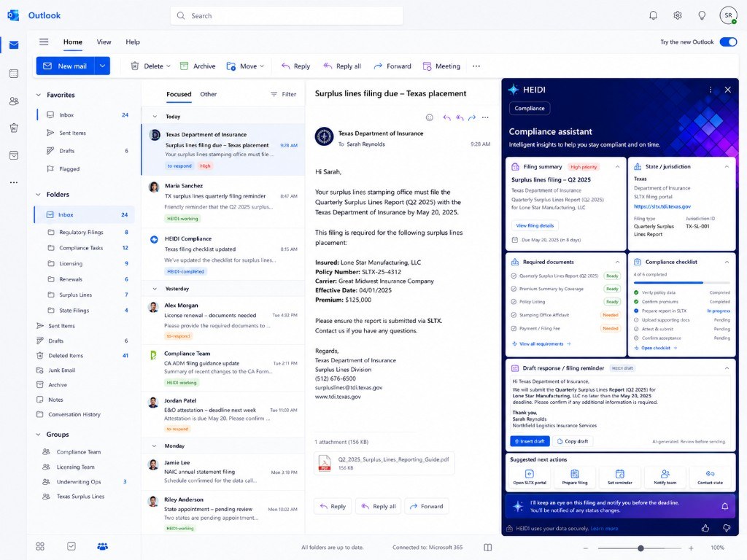Toggle Verify policy data checklist item

coord(636,292)
